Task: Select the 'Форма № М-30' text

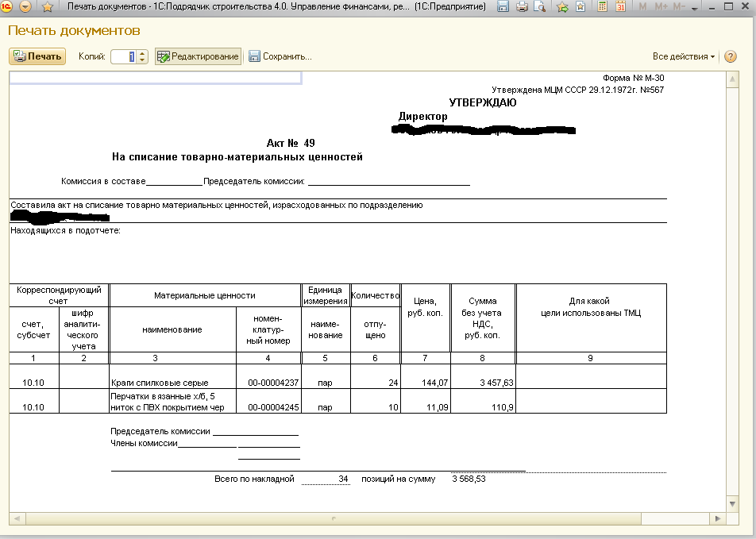Action: click(633, 78)
